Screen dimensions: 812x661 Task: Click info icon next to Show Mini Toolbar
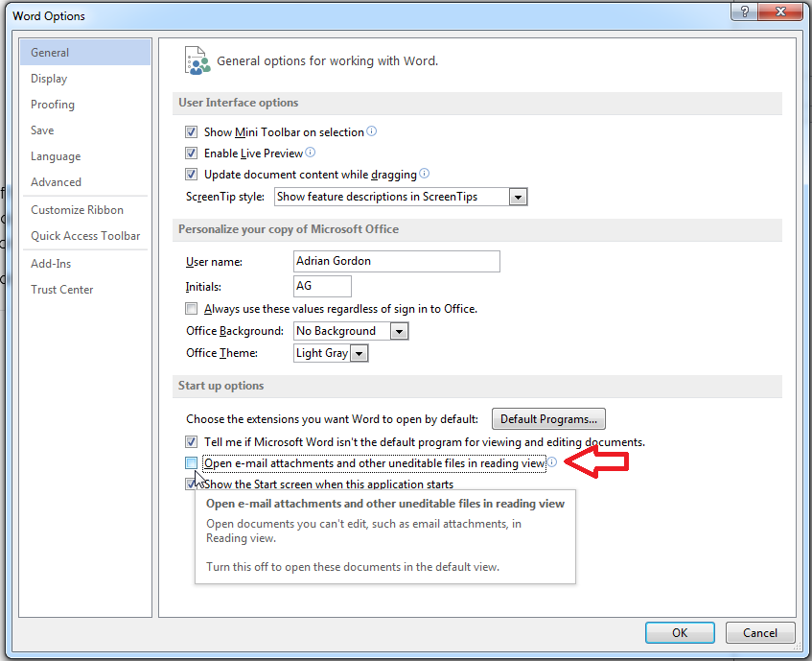coord(371,131)
